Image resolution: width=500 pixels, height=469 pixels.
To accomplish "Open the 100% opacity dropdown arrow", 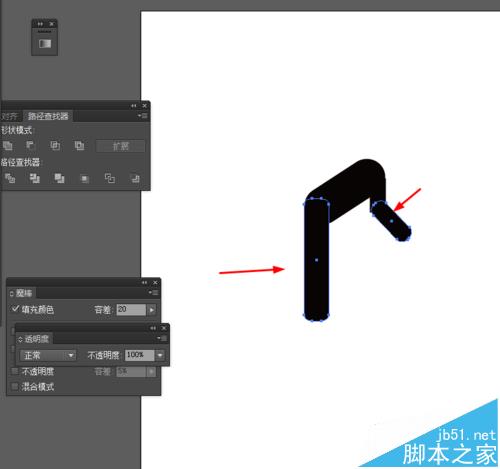I will (160, 355).
